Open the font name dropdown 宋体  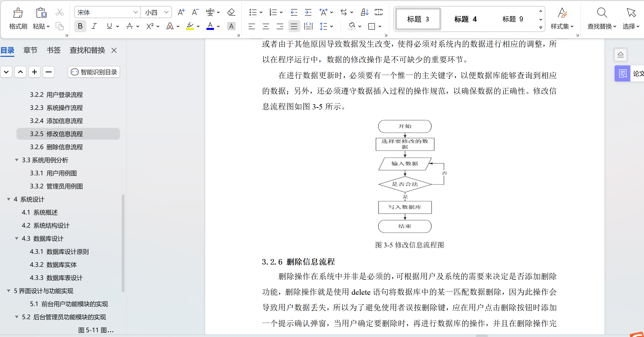[x=135, y=12]
